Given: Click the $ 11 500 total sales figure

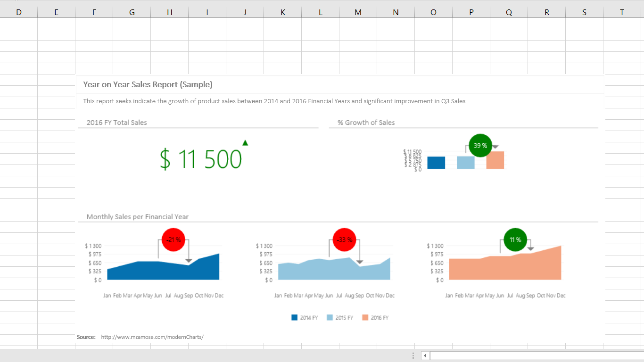Looking at the screenshot, I should point(201,159).
